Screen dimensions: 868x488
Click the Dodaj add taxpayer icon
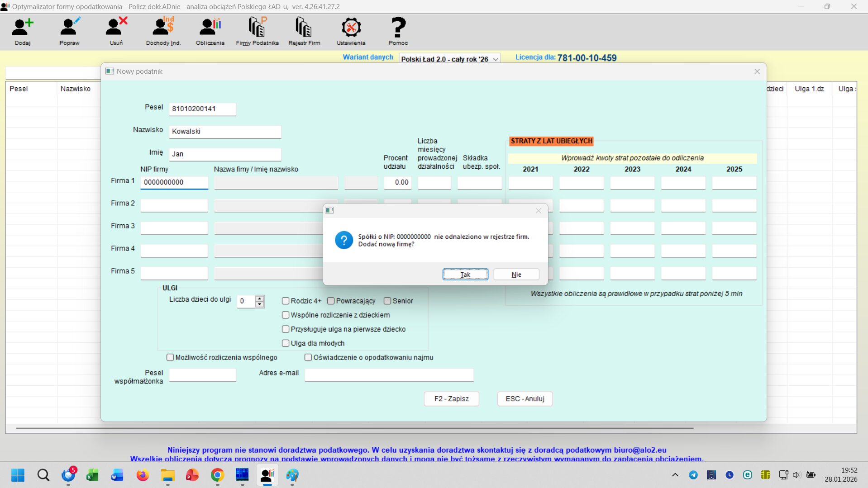click(x=22, y=28)
